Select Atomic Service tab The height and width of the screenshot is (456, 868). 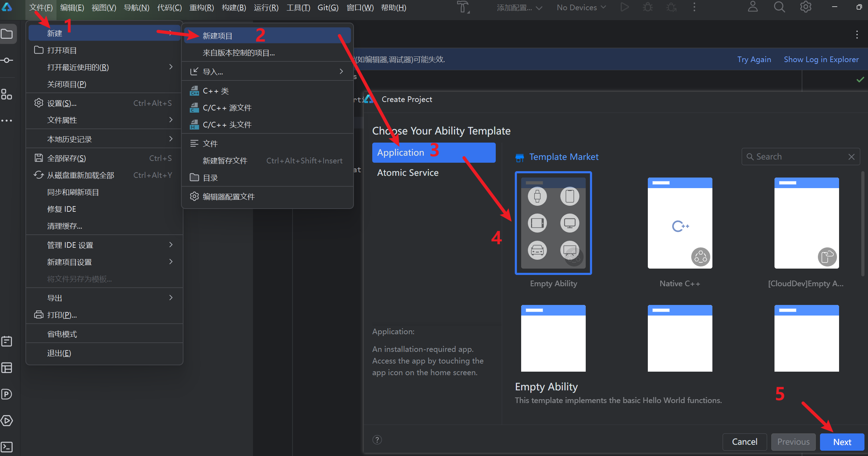tap(408, 173)
